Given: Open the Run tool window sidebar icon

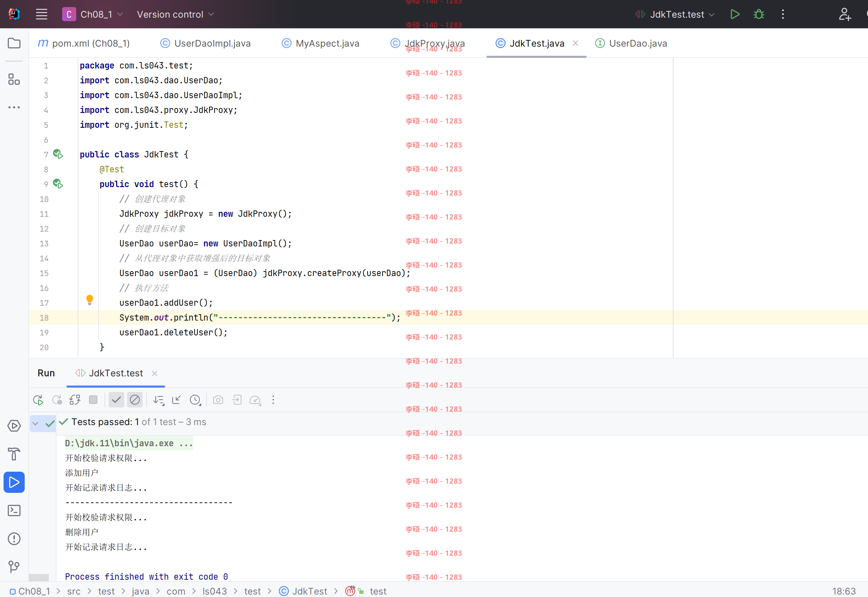Looking at the screenshot, I should coord(14,482).
